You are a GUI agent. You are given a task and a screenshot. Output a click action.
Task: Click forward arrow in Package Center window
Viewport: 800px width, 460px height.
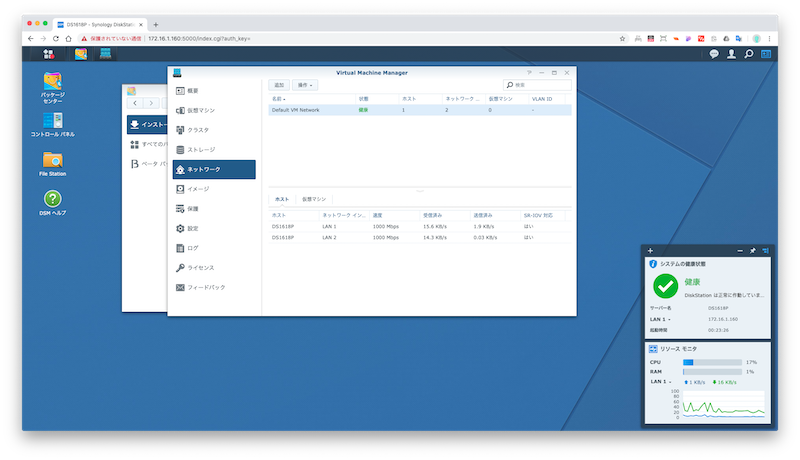click(x=151, y=103)
